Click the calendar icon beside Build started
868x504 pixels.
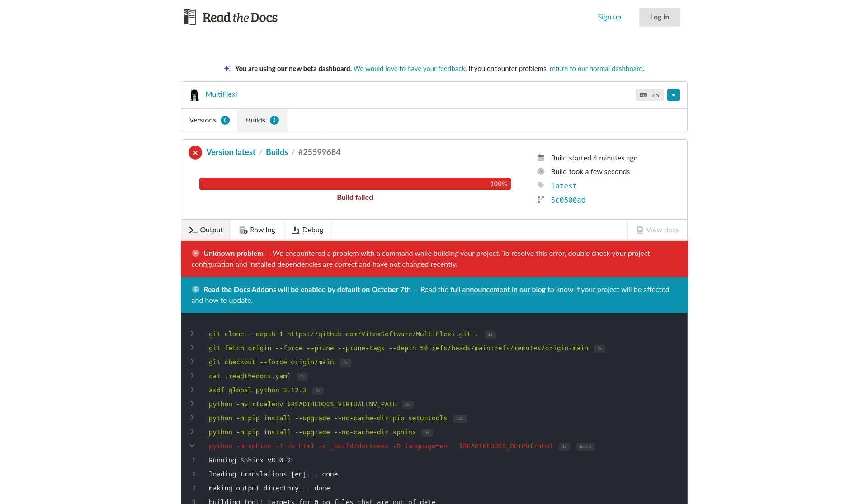coord(541,158)
